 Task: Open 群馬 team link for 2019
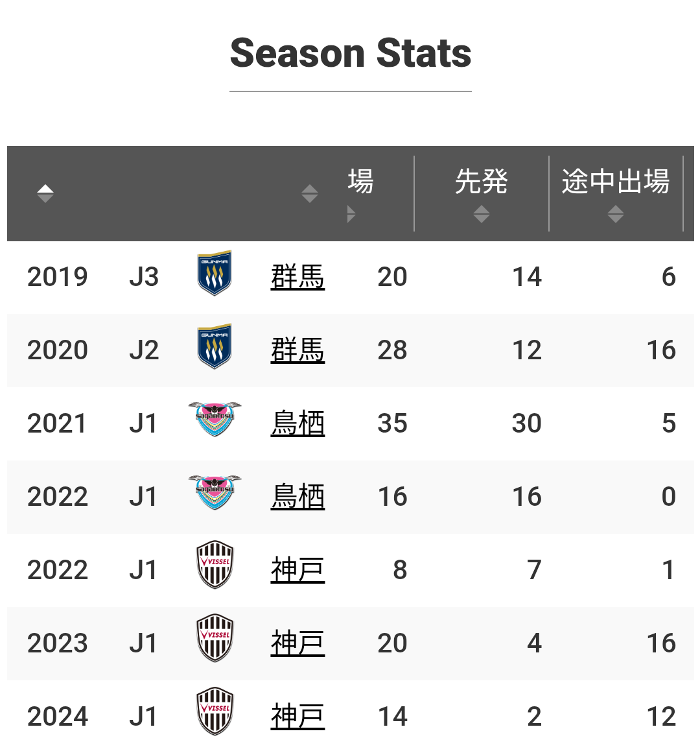(x=297, y=277)
